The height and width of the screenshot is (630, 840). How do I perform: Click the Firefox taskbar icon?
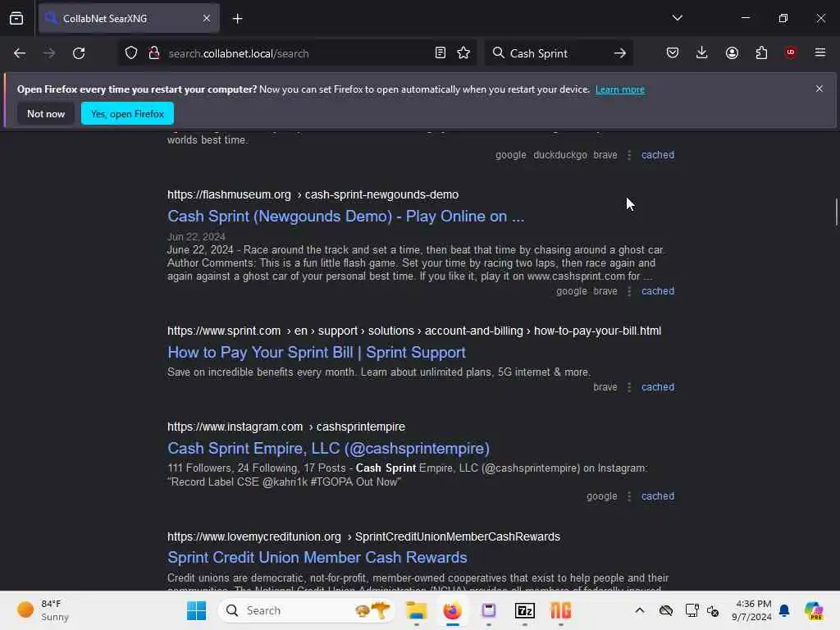452,610
